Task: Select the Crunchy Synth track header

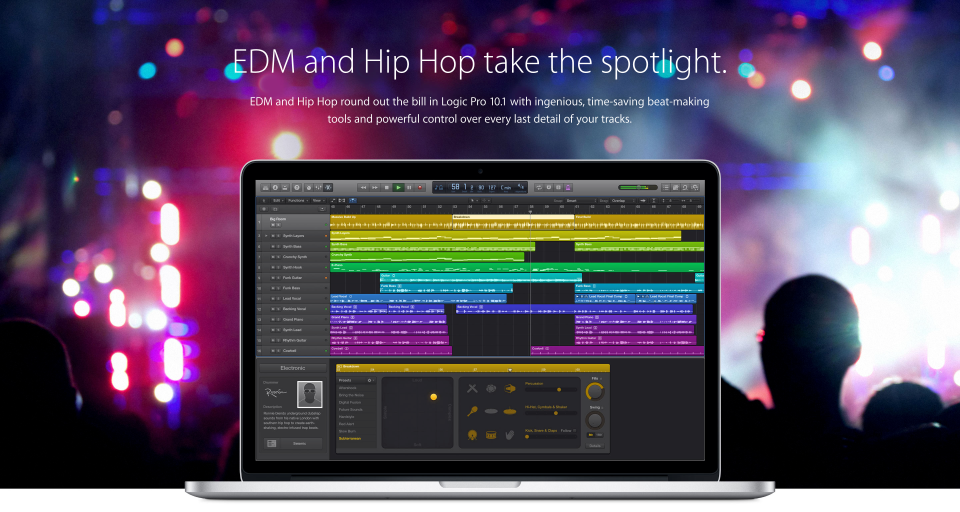Action: (x=293, y=257)
